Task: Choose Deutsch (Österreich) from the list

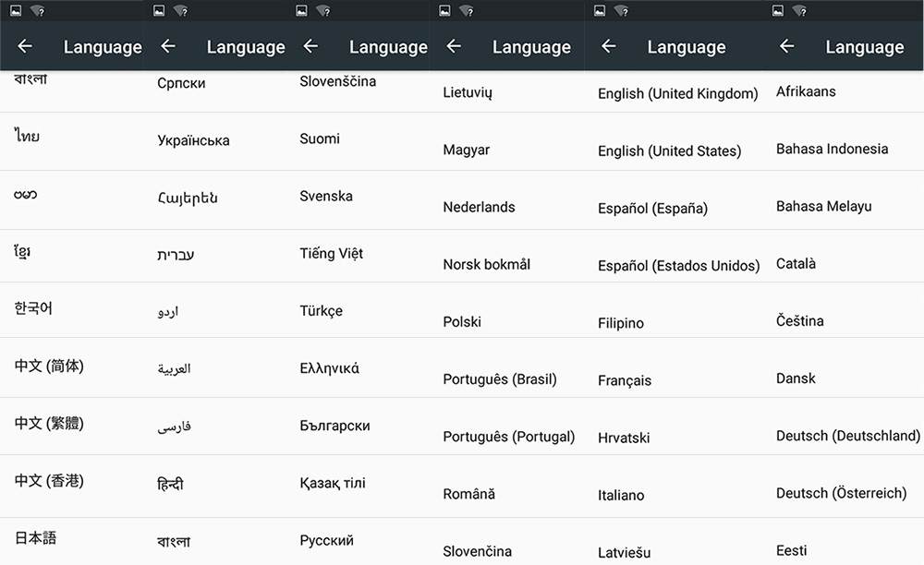Action: (x=841, y=493)
